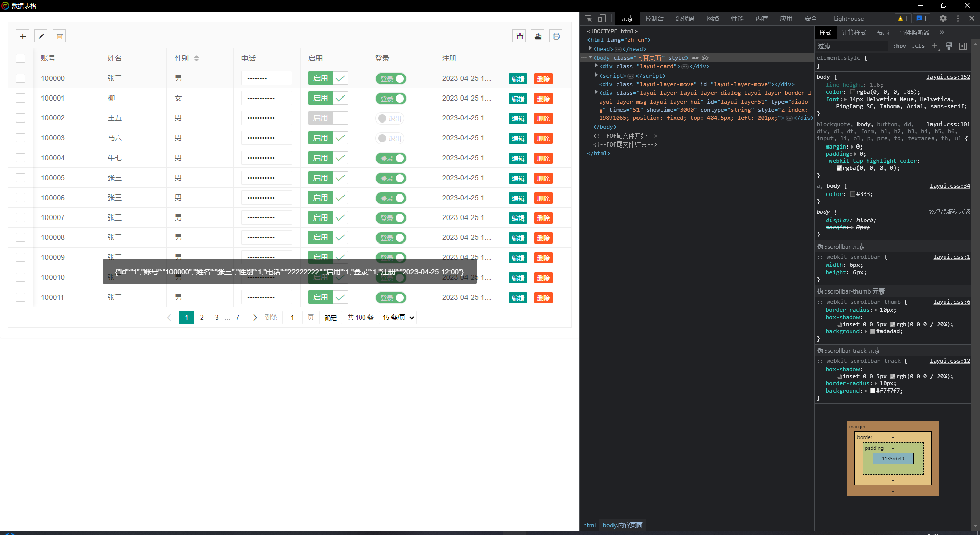Toggle 登录 switch for account 100001
980x535 pixels.
coord(391,99)
